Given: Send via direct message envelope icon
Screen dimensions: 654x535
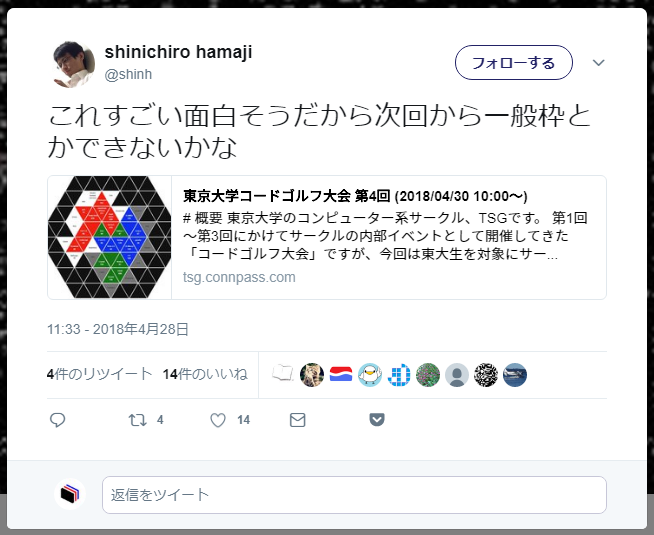Looking at the screenshot, I should (x=297, y=420).
